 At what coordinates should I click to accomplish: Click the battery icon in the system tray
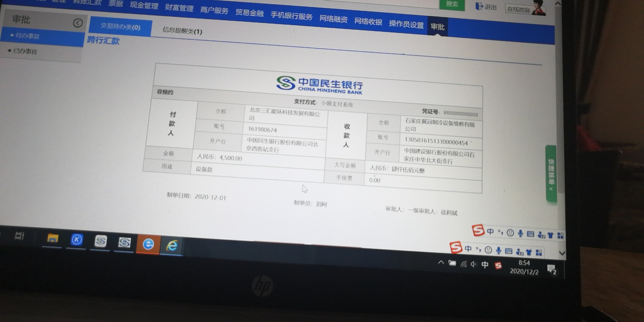pyautogui.click(x=452, y=263)
